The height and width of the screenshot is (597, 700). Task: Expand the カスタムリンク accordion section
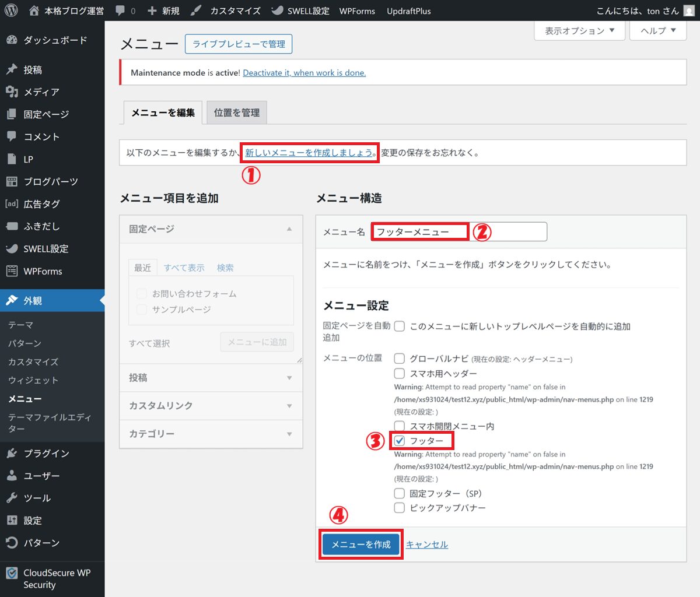(211, 406)
